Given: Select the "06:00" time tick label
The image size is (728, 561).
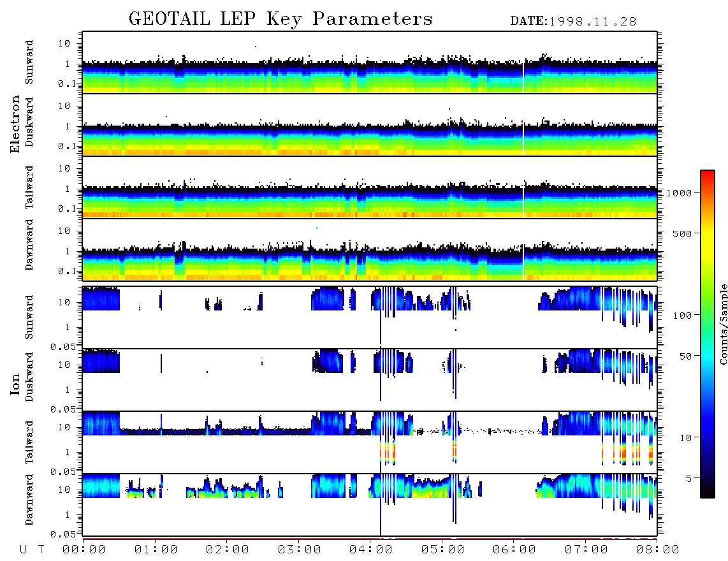Looking at the screenshot, I should coord(514,550).
